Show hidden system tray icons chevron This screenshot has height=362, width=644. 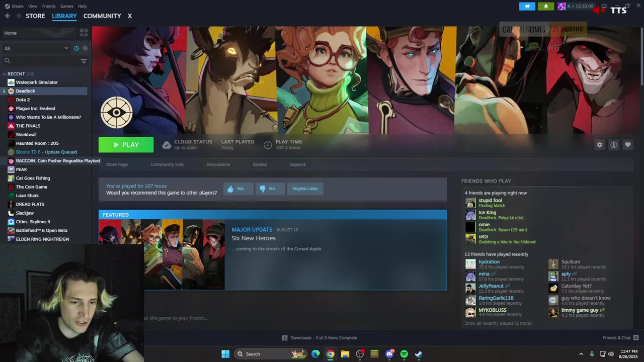pyautogui.click(x=581, y=354)
